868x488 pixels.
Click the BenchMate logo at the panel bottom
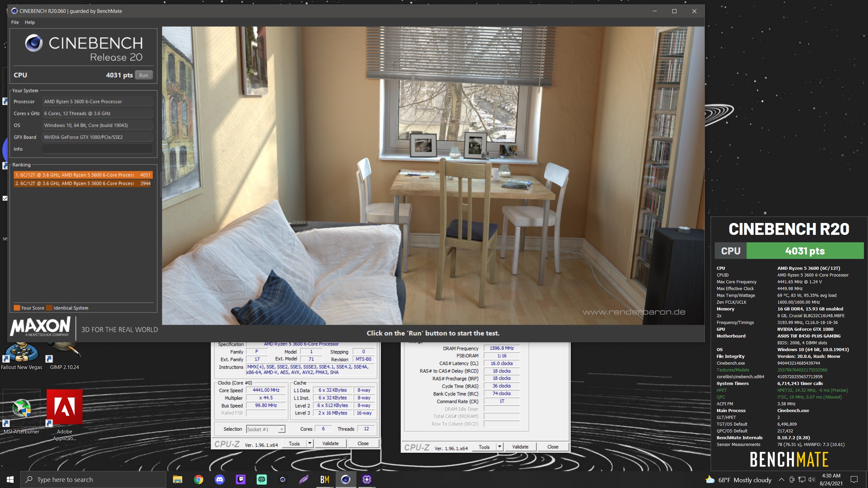(x=789, y=460)
